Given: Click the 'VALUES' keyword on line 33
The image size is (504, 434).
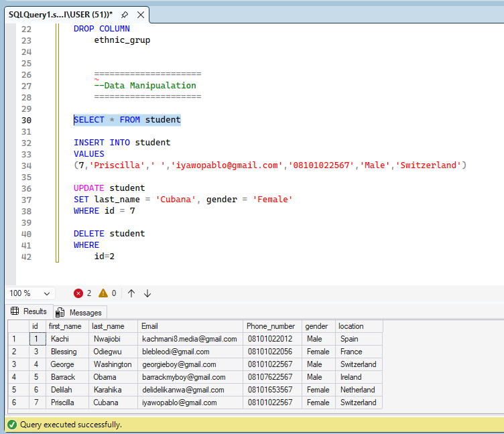Looking at the screenshot, I should [89, 154].
